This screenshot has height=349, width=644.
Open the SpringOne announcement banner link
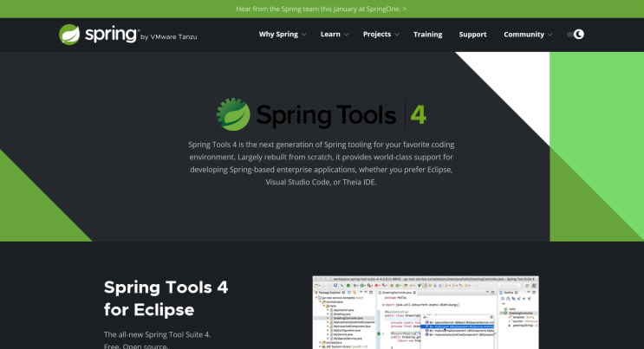[322, 9]
